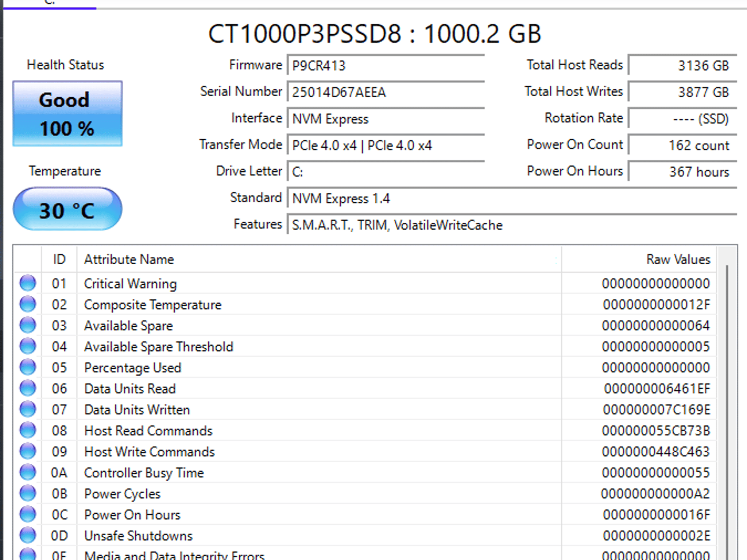This screenshot has width=747, height=560.
Task: Select the Available Spare attribute name
Action: 128,326
